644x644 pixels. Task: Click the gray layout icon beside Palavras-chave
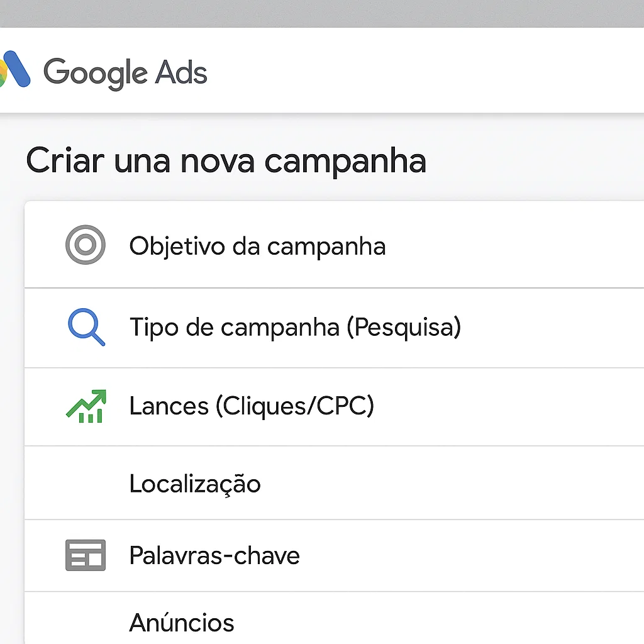tap(86, 555)
